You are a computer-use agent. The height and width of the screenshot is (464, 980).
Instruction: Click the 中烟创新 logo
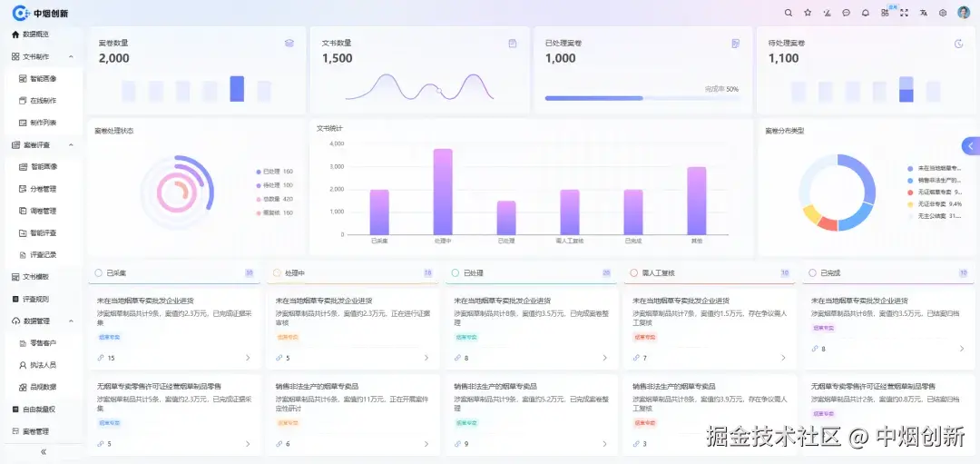(x=41, y=13)
